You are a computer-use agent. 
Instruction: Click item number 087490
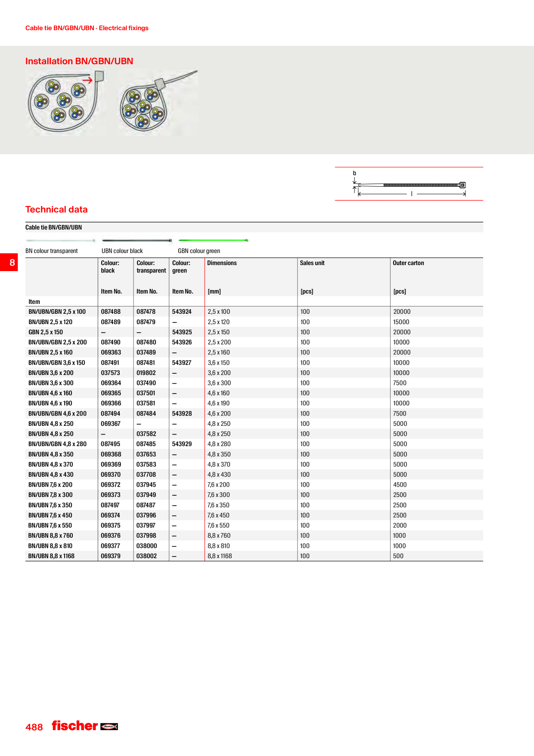[111, 342]
